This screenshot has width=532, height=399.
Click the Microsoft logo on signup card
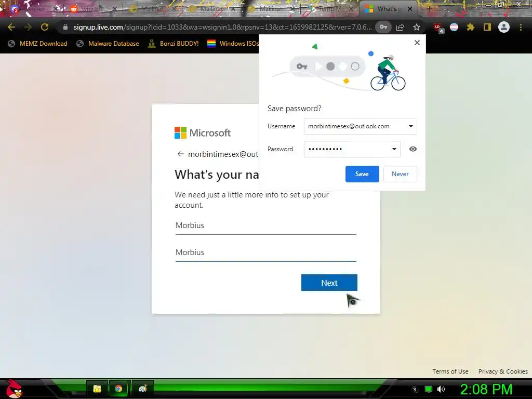tap(203, 132)
